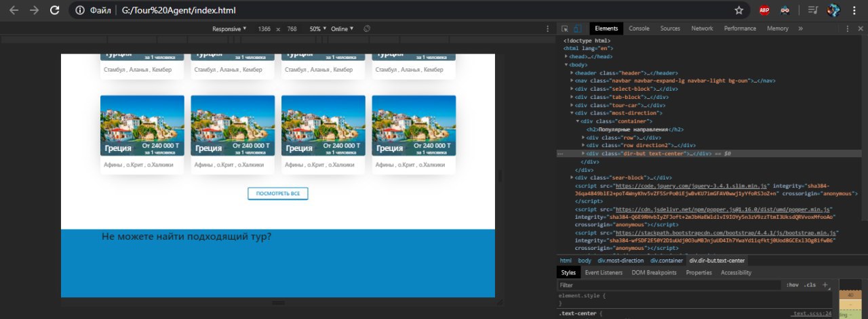The image size is (868, 319).
Task: Open the ABP adblock extension
Action: coord(764,10)
